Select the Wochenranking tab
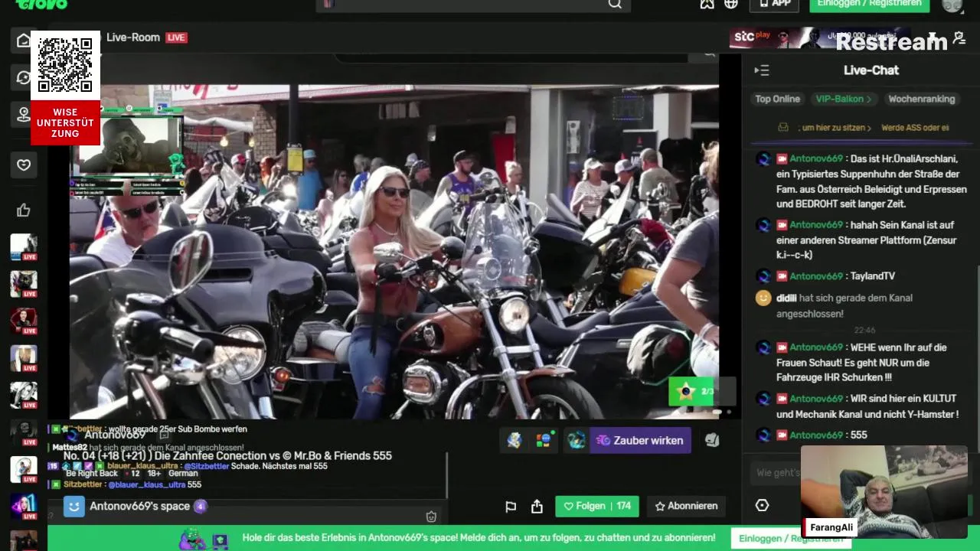Image resolution: width=980 pixels, height=551 pixels. pyautogui.click(x=921, y=99)
